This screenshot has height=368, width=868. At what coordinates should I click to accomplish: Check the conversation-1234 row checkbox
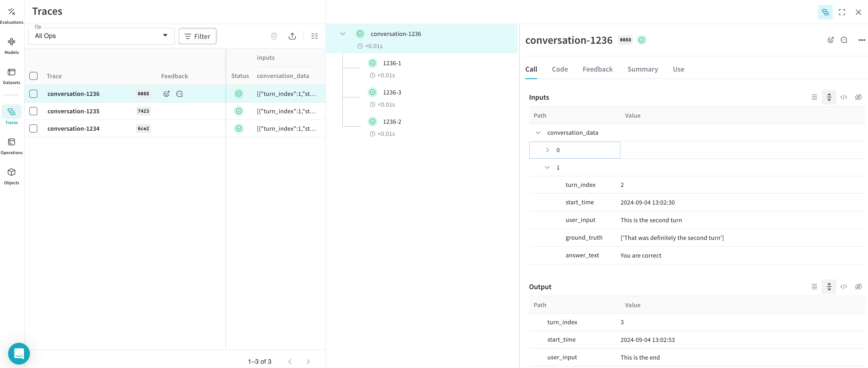click(33, 129)
